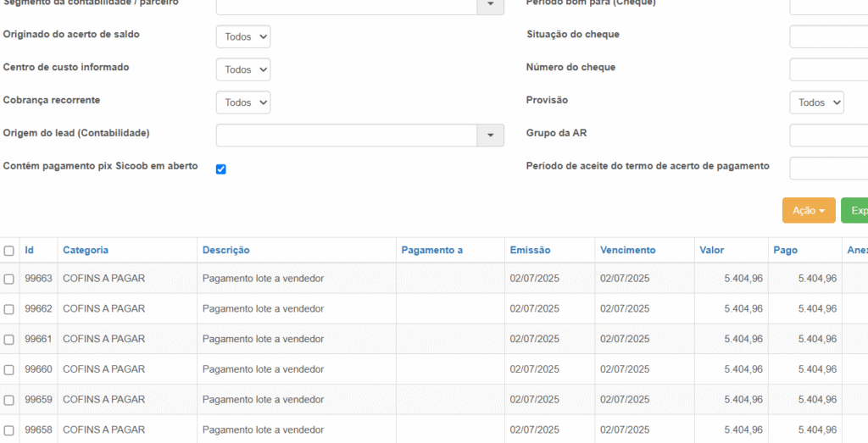Sort by the Categoria column header
The image size is (868, 443).
point(86,250)
